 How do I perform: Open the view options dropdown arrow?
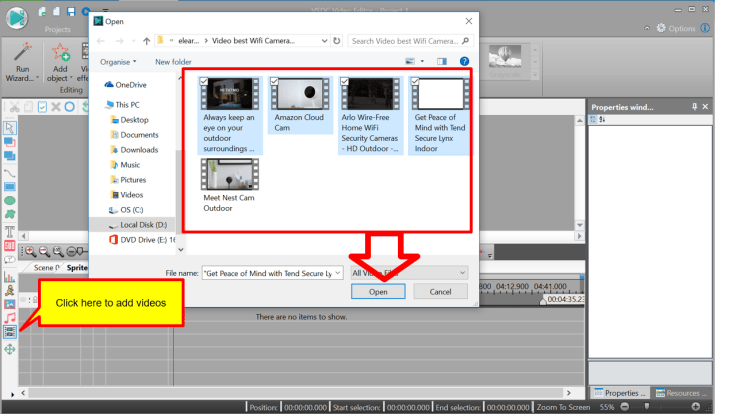click(x=422, y=61)
